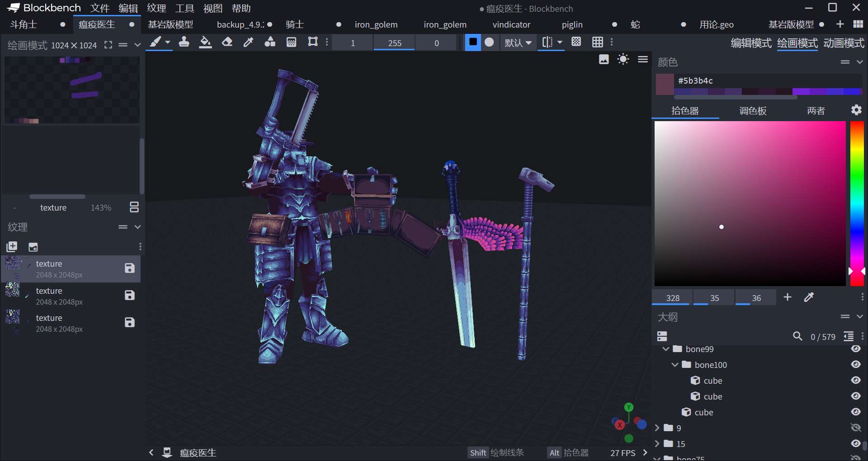Hide the bone100 group
The image size is (868, 461).
(x=856, y=364)
